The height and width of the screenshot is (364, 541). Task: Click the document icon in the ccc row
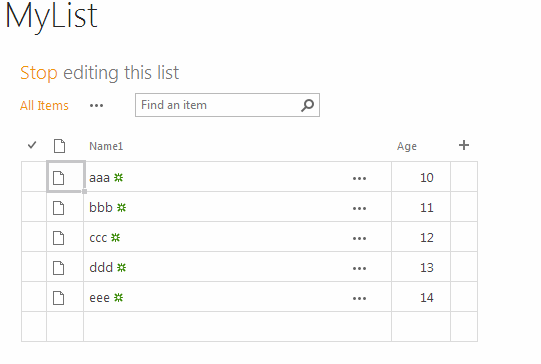[59, 238]
